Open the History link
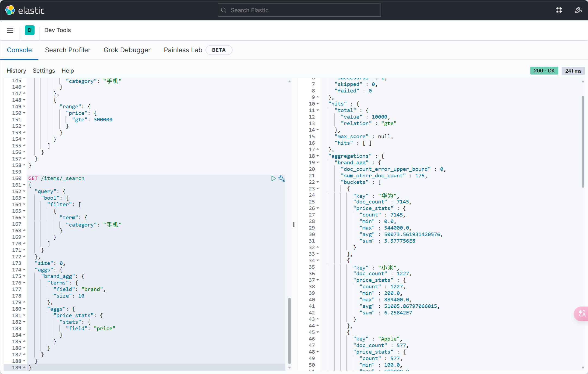The image size is (588, 374). [x=16, y=71]
